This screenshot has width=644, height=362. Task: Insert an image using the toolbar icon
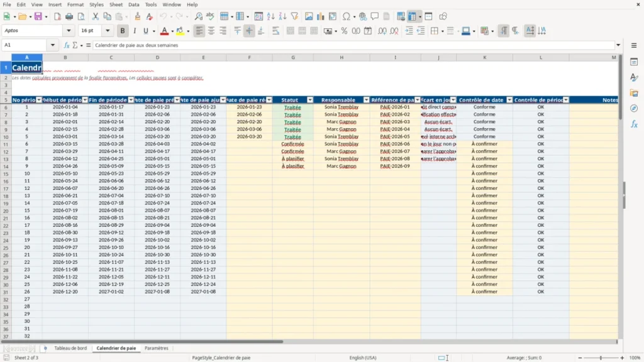[309, 16]
